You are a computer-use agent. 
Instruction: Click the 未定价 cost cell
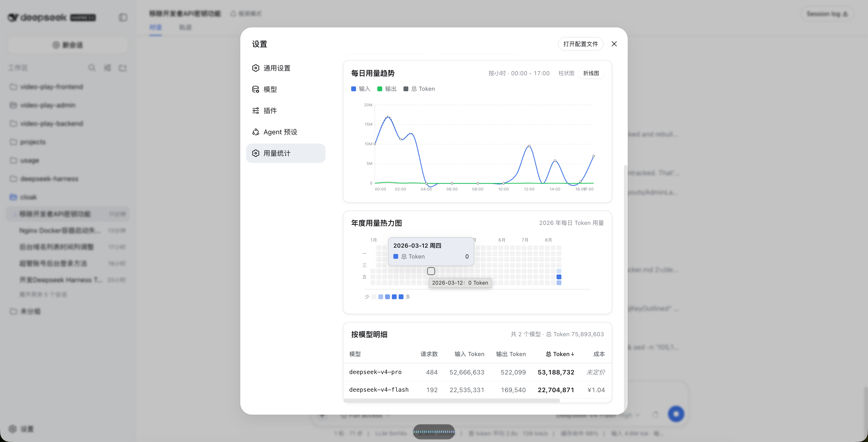click(596, 372)
